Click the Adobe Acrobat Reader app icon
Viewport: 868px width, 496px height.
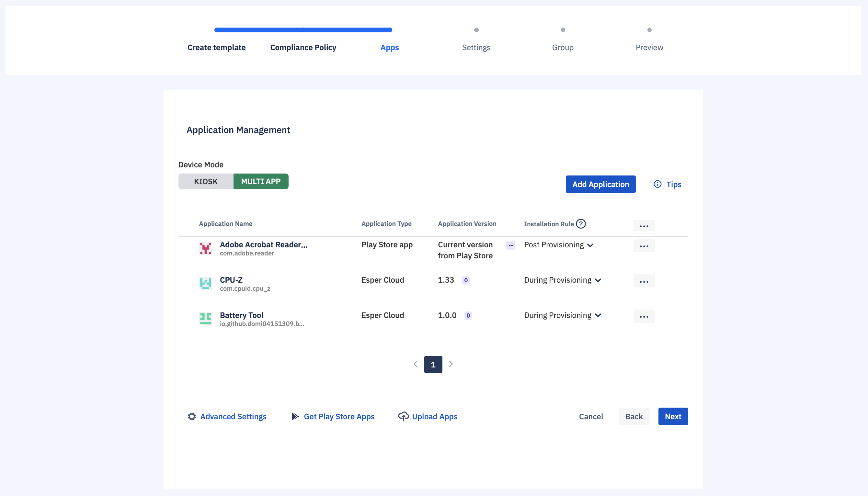205,248
